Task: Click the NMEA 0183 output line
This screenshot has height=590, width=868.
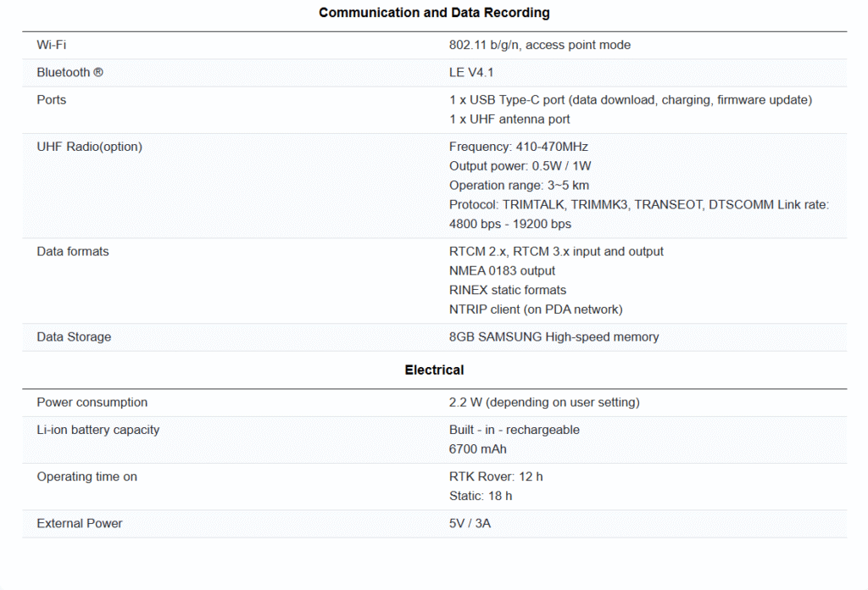Action: coord(502,271)
